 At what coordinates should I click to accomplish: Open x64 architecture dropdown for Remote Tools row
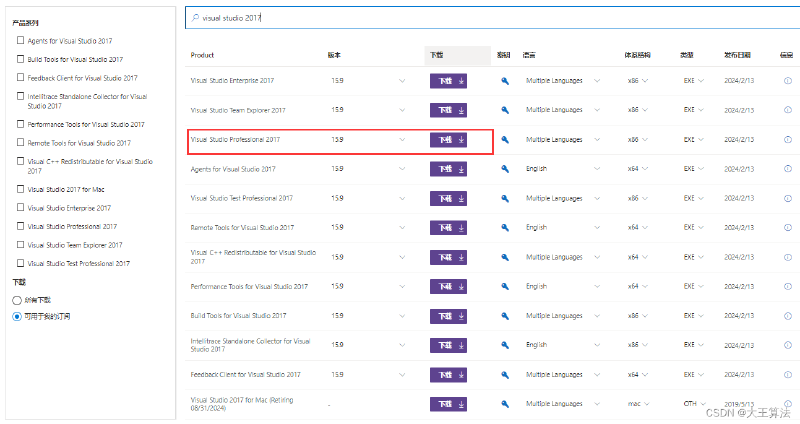[x=645, y=228]
